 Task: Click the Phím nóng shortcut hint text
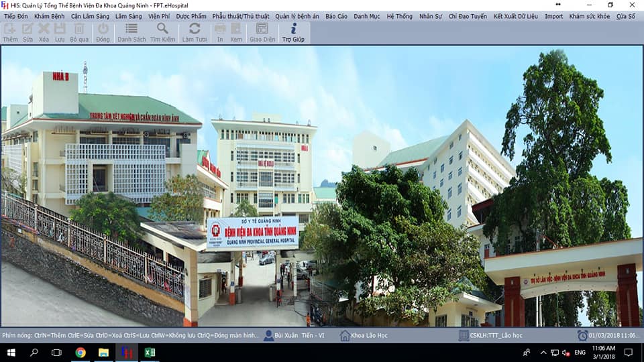coord(130,335)
